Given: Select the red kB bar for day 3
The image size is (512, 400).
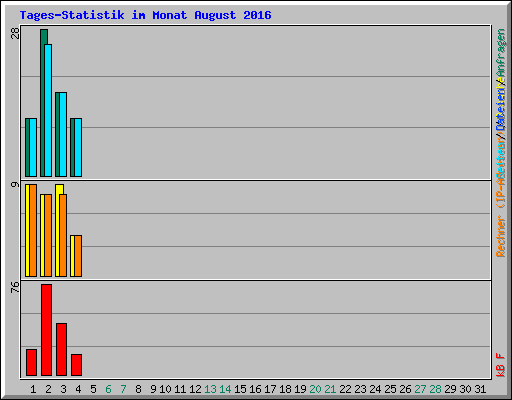Looking at the screenshot, I should pyautogui.click(x=61, y=349).
